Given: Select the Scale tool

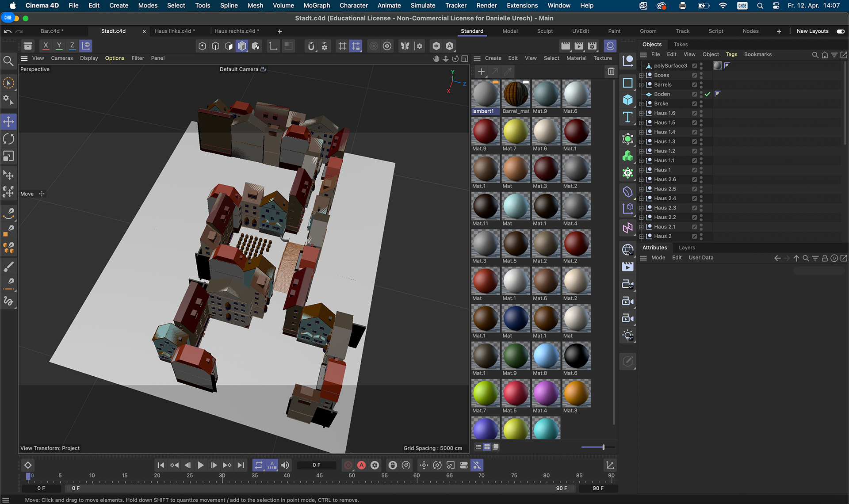Looking at the screenshot, I should click(x=8, y=156).
